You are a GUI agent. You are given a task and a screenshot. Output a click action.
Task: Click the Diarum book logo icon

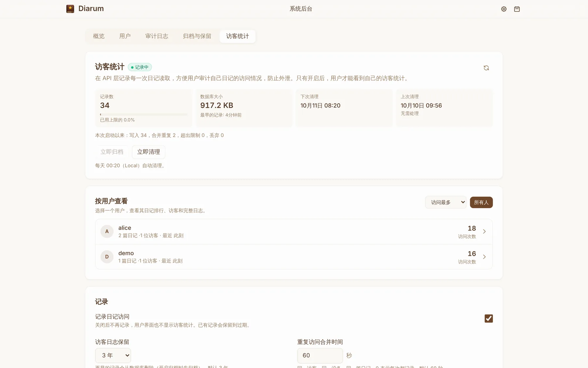click(x=70, y=9)
